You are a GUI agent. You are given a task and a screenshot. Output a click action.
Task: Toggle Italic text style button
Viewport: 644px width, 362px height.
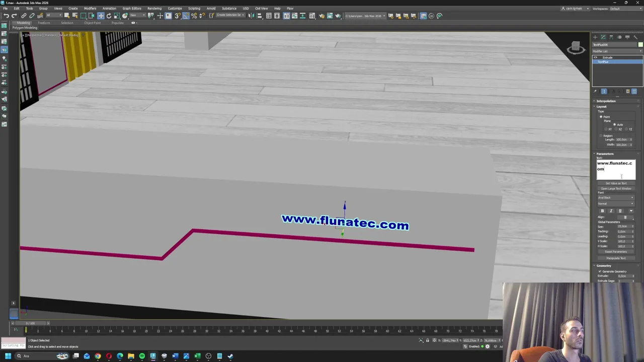pos(611,211)
